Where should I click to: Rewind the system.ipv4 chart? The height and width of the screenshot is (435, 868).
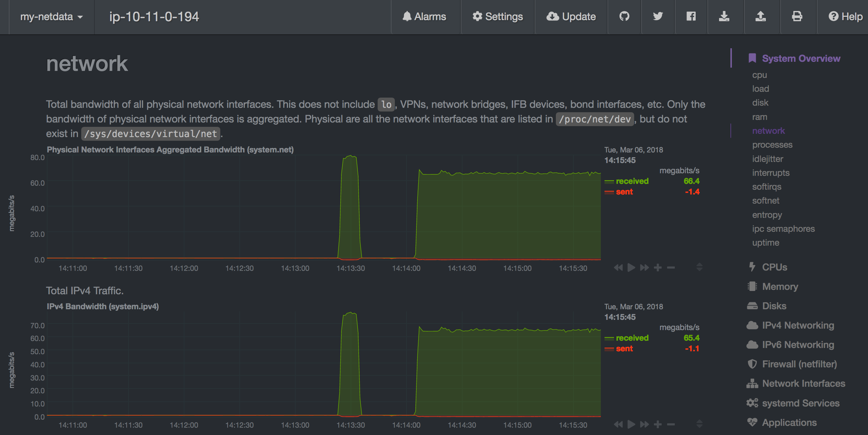tap(618, 424)
